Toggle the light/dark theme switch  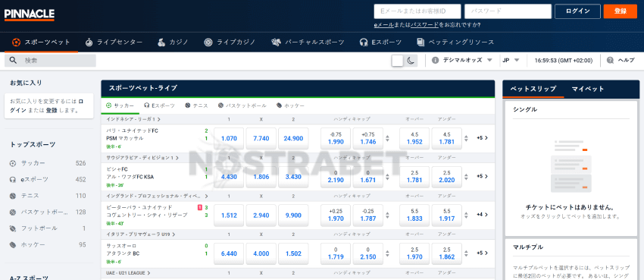coord(405,61)
